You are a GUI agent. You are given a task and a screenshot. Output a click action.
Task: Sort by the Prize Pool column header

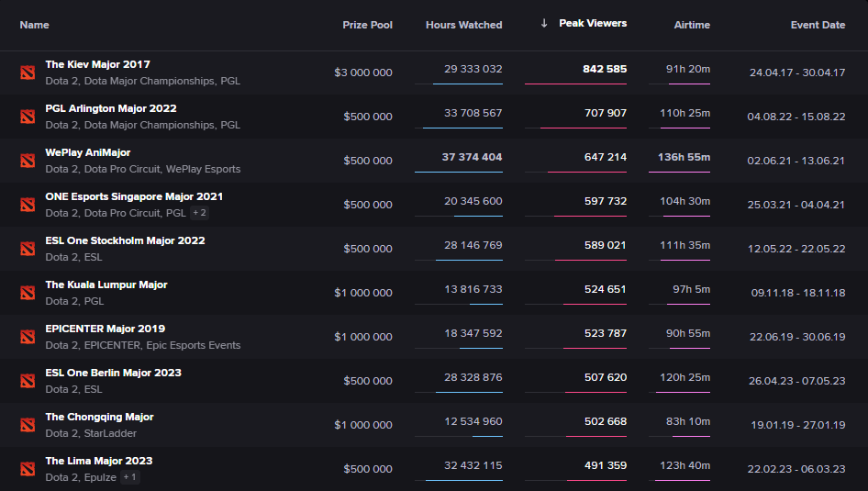point(367,25)
